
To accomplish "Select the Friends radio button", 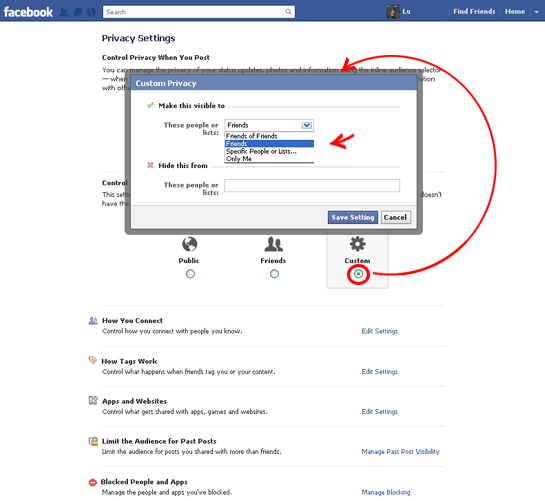I will [274, 274].
